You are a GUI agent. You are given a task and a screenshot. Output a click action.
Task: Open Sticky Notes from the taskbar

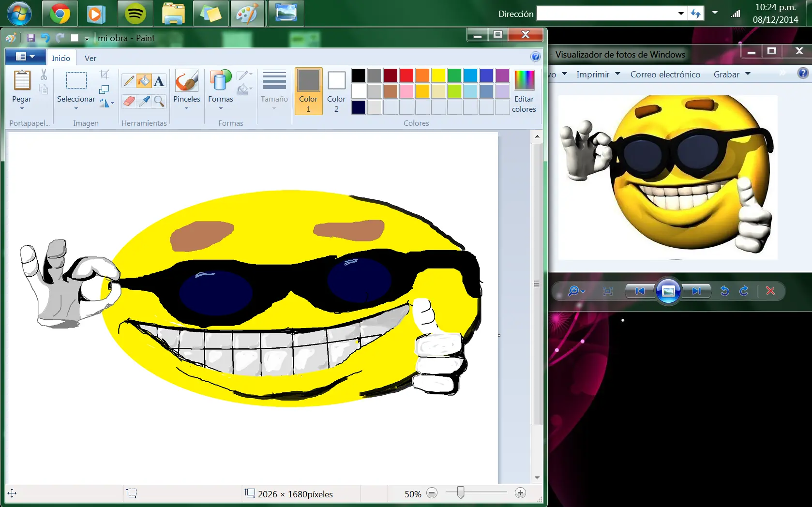pyautogui.click(x=211, y=14)
